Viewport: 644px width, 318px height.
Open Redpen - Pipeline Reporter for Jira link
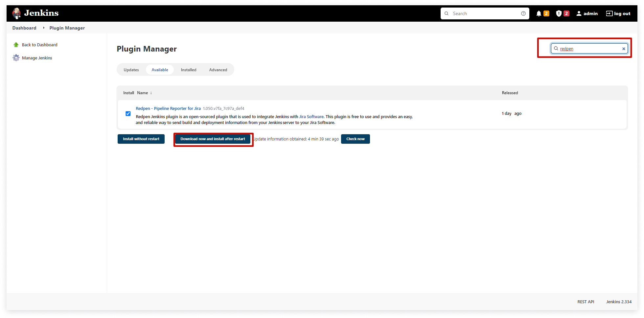tap(168, 108)
